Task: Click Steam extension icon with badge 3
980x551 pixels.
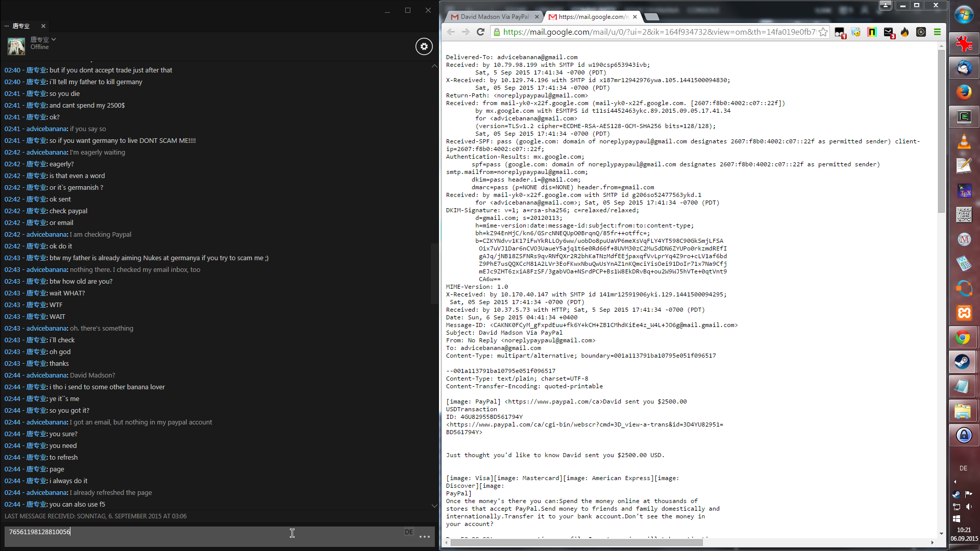Action: point(889,33)
